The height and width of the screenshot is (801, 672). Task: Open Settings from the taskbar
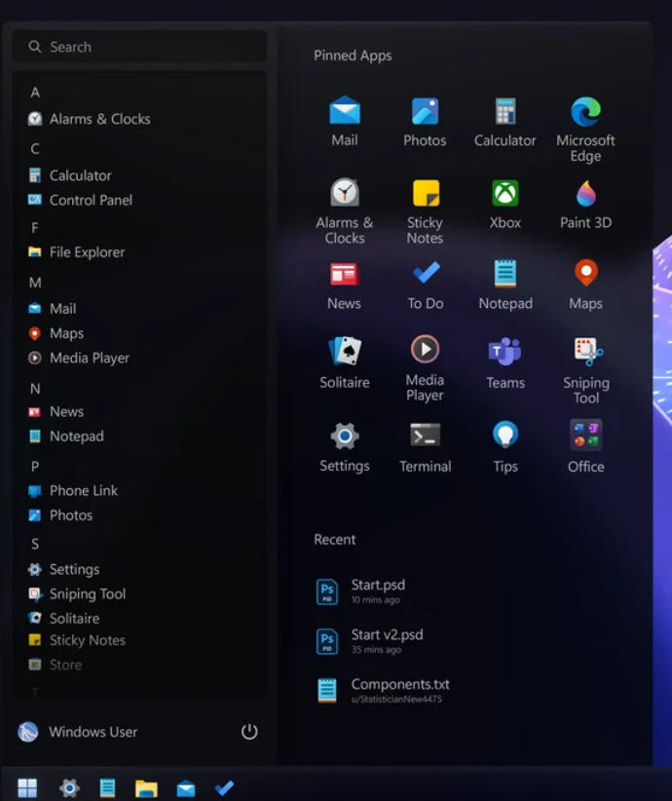69,787
